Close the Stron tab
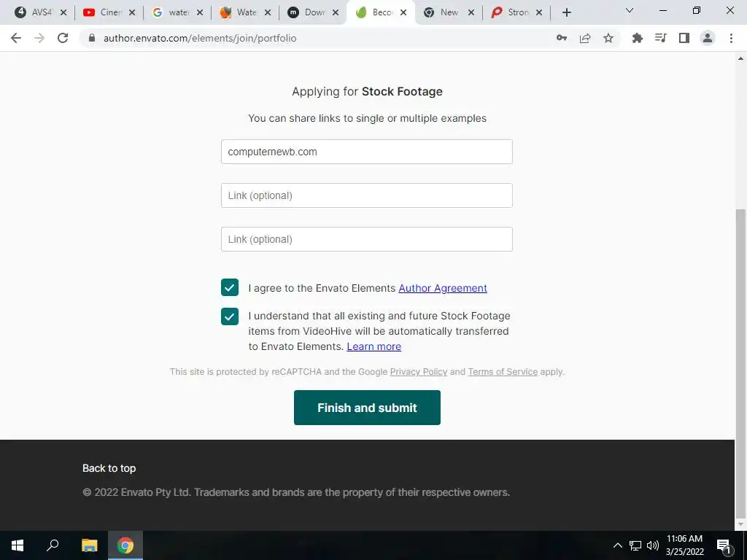 pos(539,12)
